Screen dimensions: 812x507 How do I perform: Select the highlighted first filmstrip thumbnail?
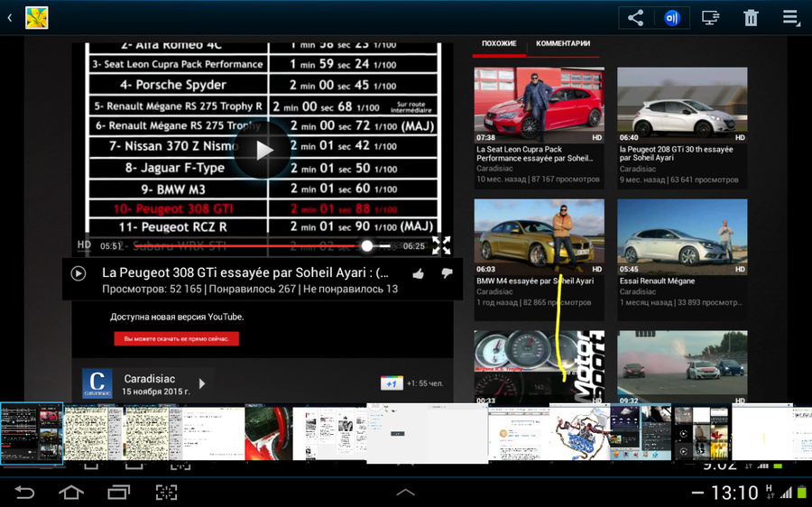32,433
